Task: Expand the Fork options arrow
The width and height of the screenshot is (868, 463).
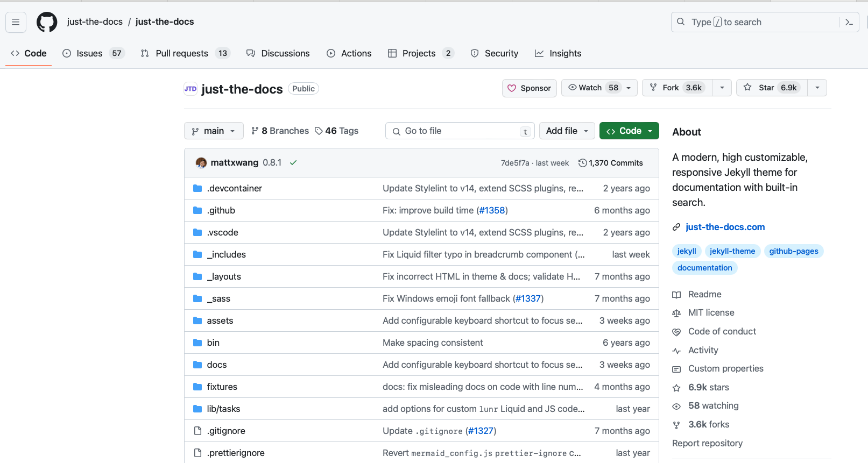Action: 722,88
